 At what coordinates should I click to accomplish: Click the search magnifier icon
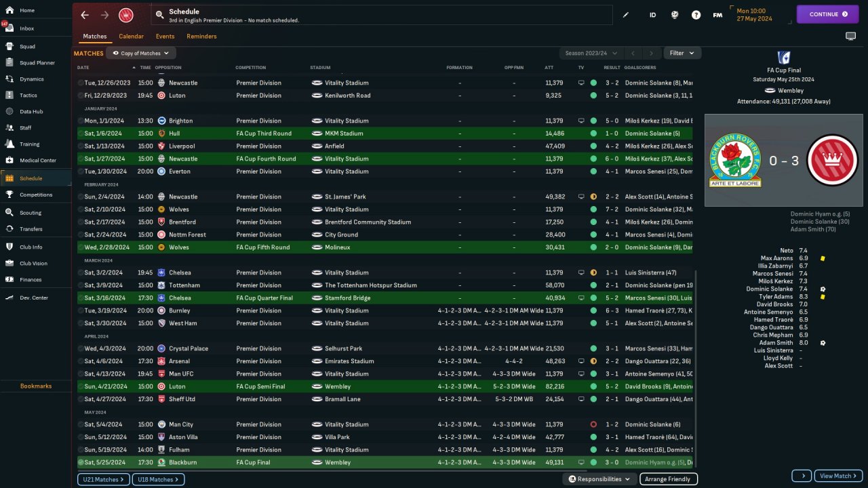(x=159, y=14)
